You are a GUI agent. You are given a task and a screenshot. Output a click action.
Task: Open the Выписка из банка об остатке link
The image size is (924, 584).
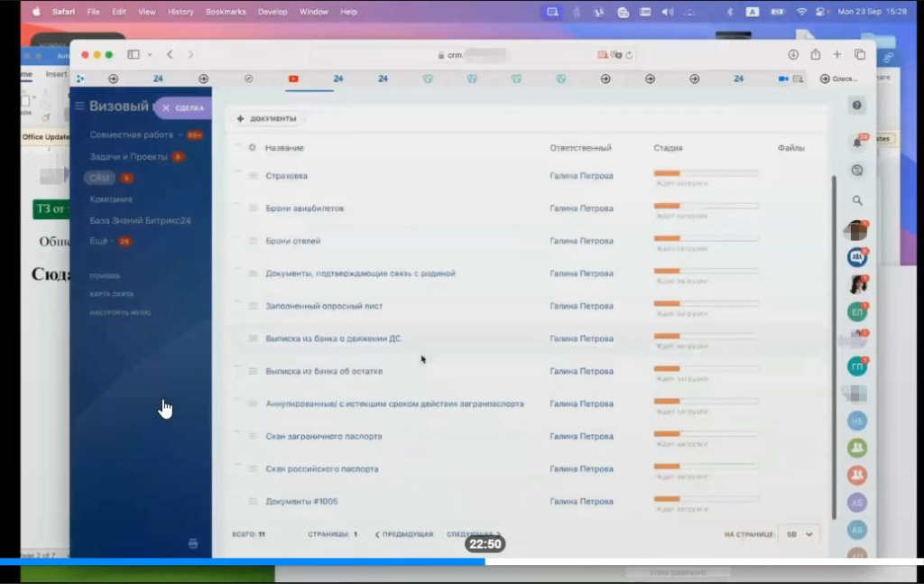pos(324,371)
